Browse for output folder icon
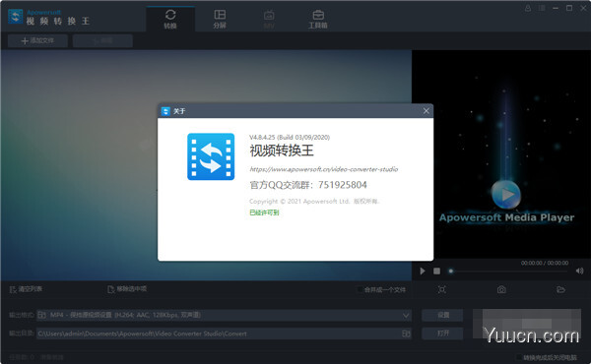The image size is (591, 364). tap(406, 334)
